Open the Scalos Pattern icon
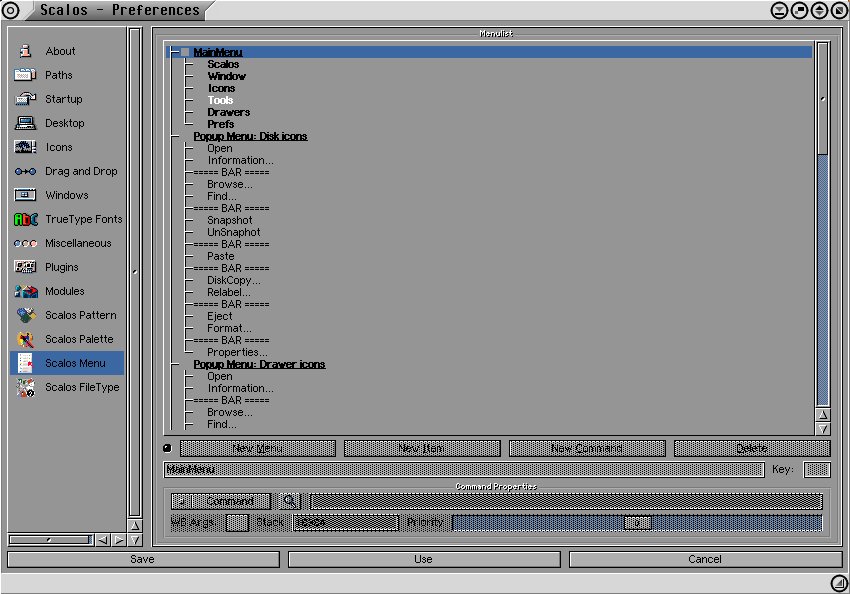Screen dimensions: 850x594 (x=26, y=315)
